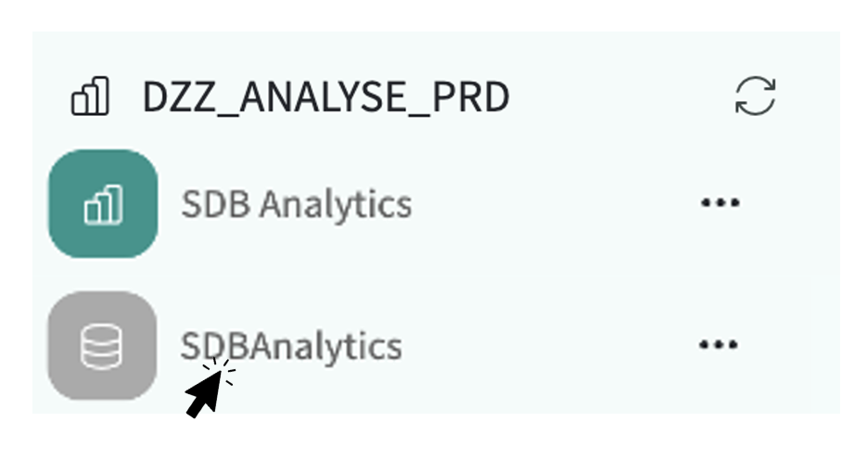Screen dimensions: 868x460
Task: Open the SDB Analytics label link
Action: click(x=296, y=204)
